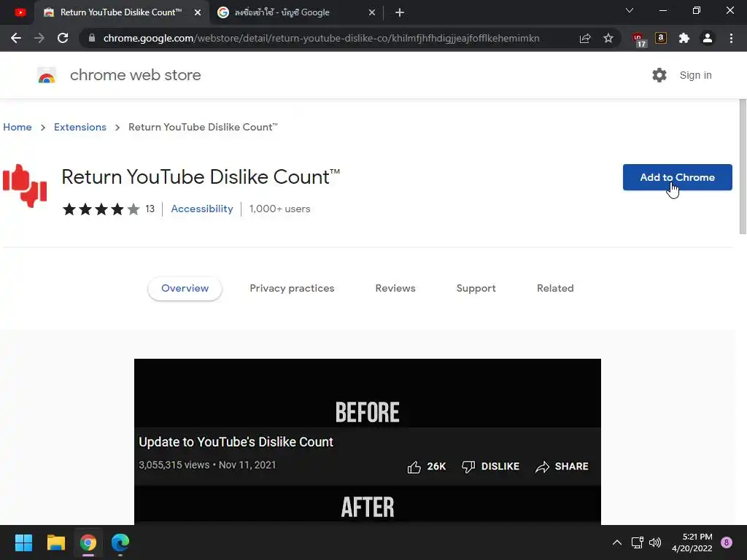Go to Home breadcrumb link

point(18,127)
